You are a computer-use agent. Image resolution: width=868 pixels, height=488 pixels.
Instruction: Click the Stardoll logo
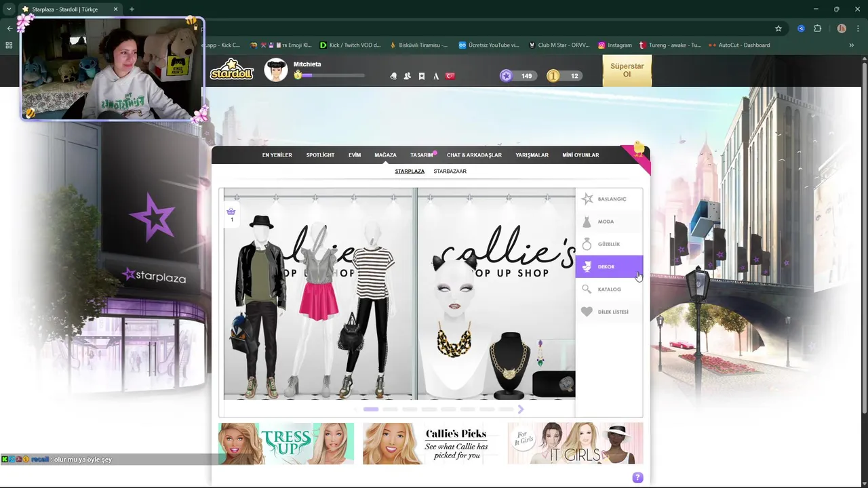click(232, 70)
